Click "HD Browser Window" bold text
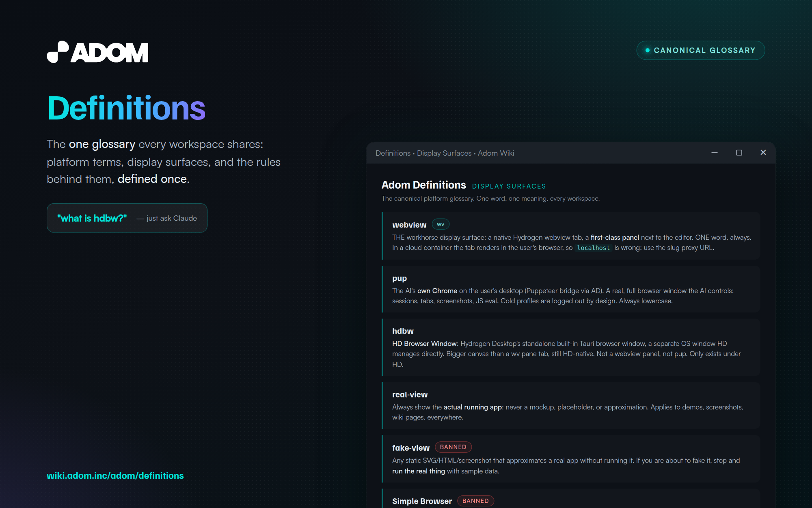 pyautogui.click(x=424, y=343)
